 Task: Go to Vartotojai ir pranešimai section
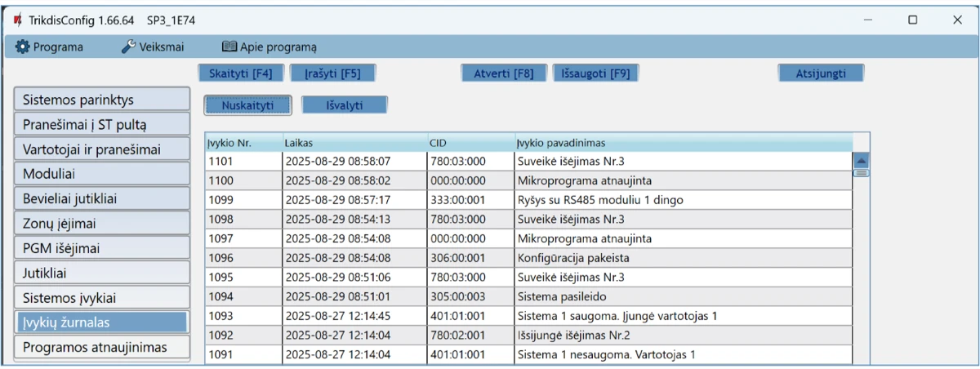point(102,149)
